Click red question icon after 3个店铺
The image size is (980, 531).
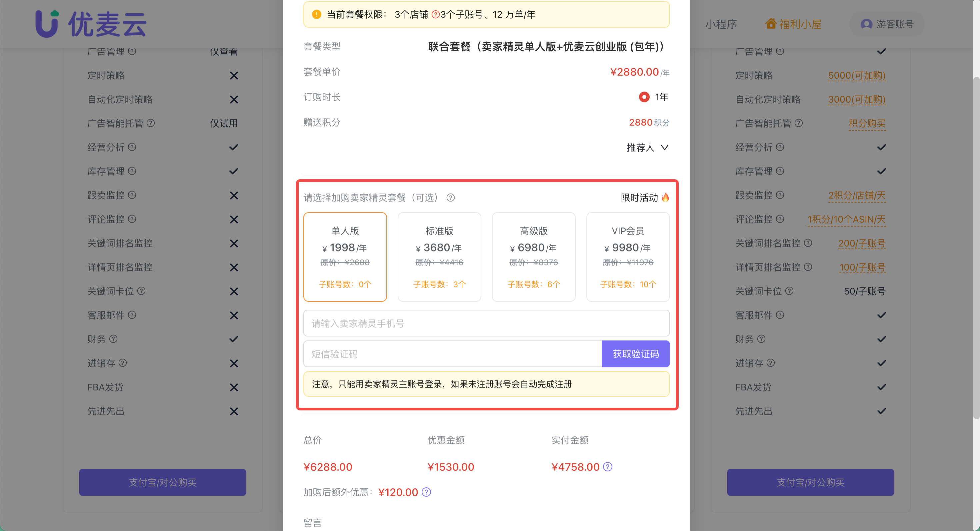[436, 14]
